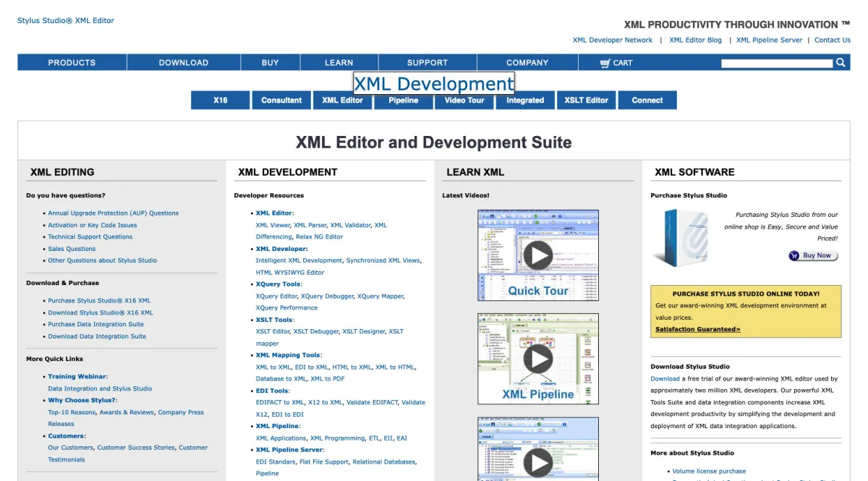This screenshot has height=481, width=868.
Task: Play the Quick Tour video
Action: 537,255
